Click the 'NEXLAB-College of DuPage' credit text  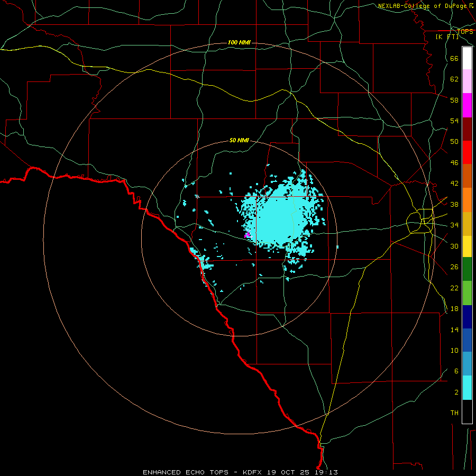click(422, 6)
